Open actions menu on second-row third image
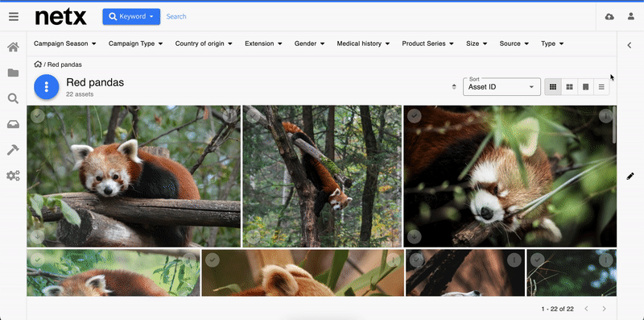644x320 pixels. pyautogui.click(x=514, y=260)
